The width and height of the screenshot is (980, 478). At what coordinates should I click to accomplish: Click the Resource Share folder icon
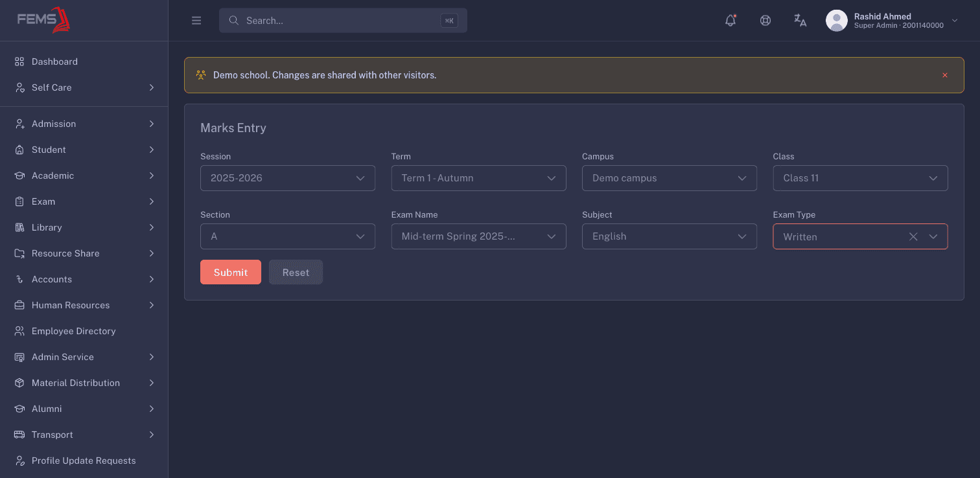(x=19, y=253)
